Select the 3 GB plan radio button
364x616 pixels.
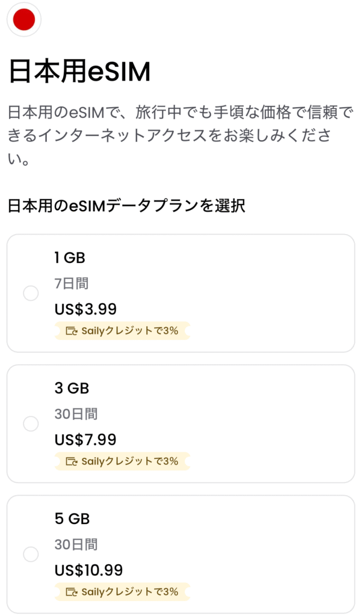tap(31, 424)
